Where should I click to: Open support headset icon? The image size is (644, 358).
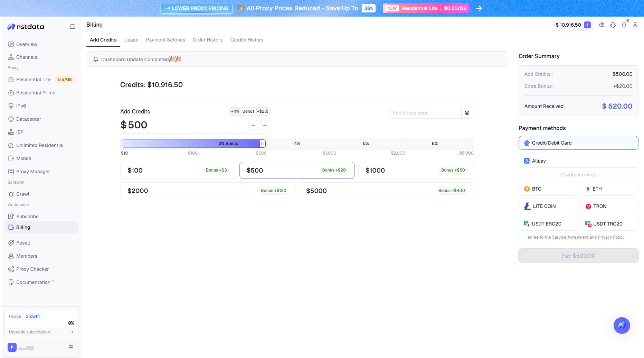(613, 25)
